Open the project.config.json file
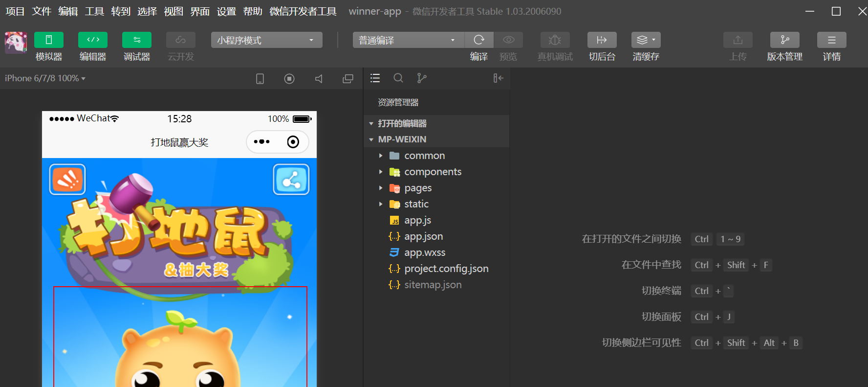The height and width of the screenshot is (387, 868). pos(436,269)
